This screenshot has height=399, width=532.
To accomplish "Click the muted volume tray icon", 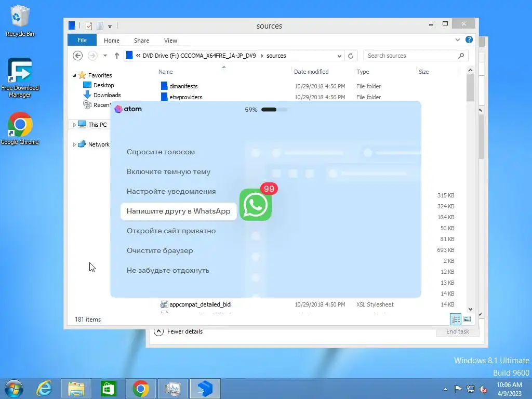I will pyautogui.click(x=483, y=389).
